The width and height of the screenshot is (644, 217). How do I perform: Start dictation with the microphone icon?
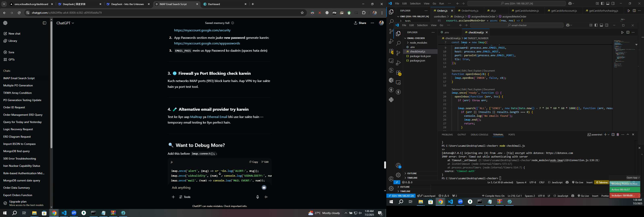(x=258, y=197)
